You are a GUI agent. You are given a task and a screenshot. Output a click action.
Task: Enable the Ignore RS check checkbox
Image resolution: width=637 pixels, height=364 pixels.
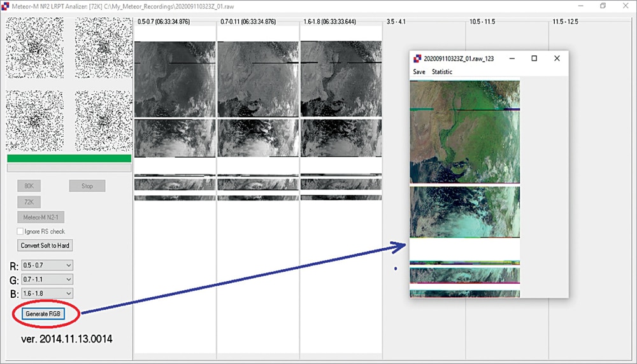pyautogui.click(x=20, y=232)
